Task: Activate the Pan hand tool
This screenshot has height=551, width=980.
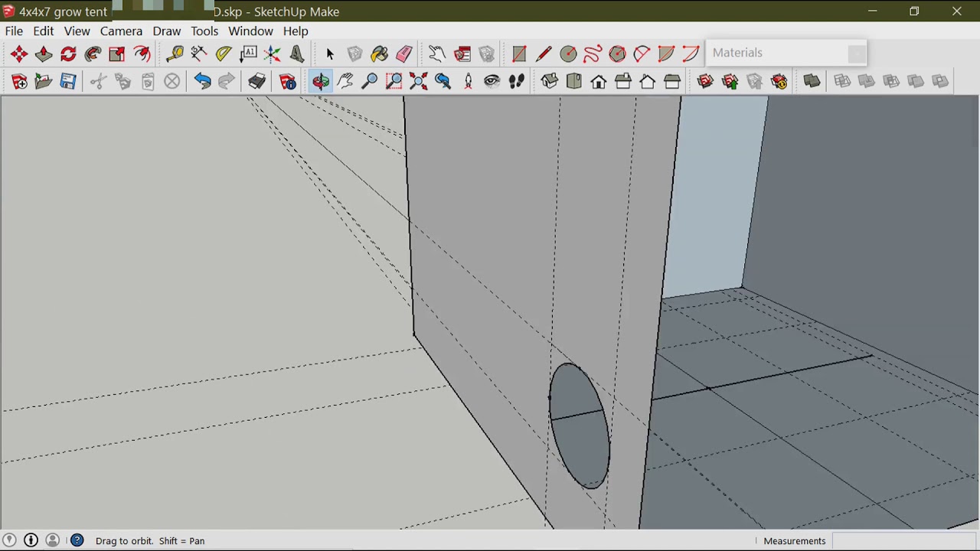Action: [x=345, y=81]
